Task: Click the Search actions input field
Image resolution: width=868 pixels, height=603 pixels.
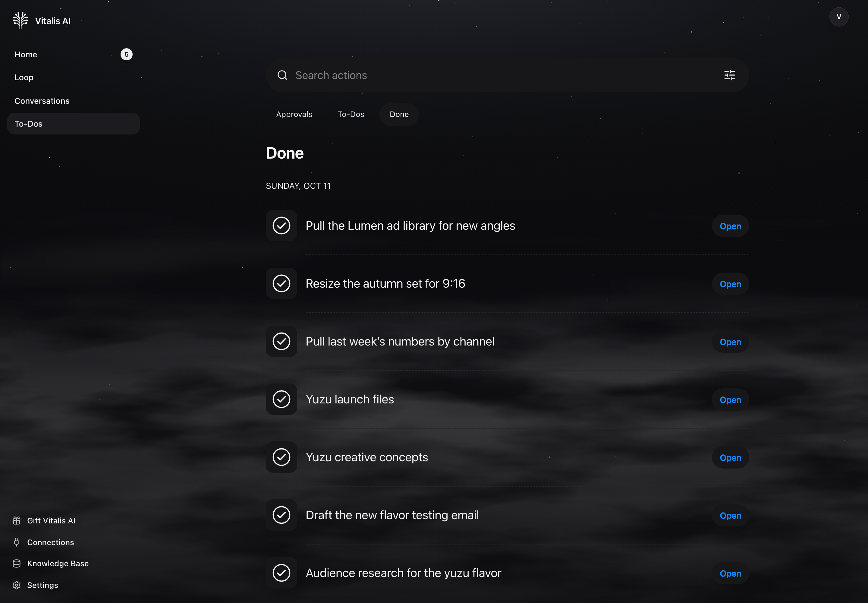Action: pos(507,75)
